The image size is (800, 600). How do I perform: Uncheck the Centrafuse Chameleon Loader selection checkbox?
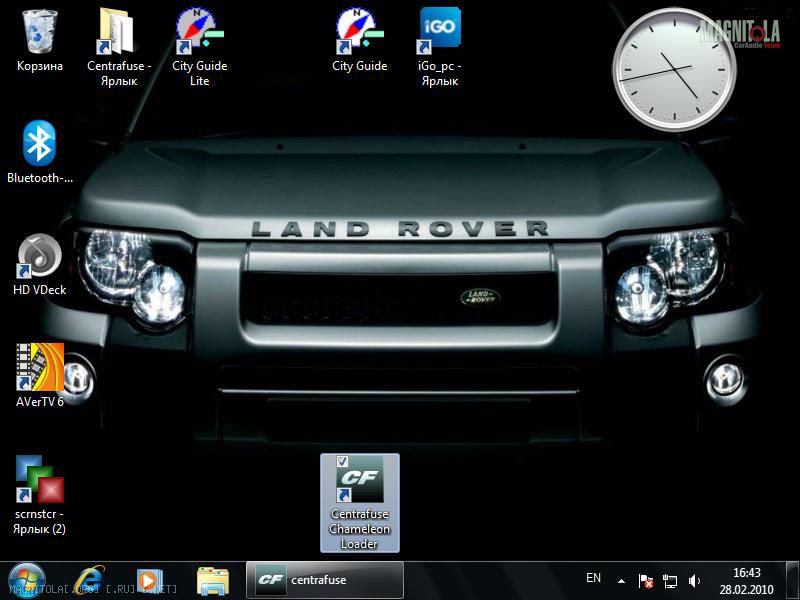click(x=342, y=461)
